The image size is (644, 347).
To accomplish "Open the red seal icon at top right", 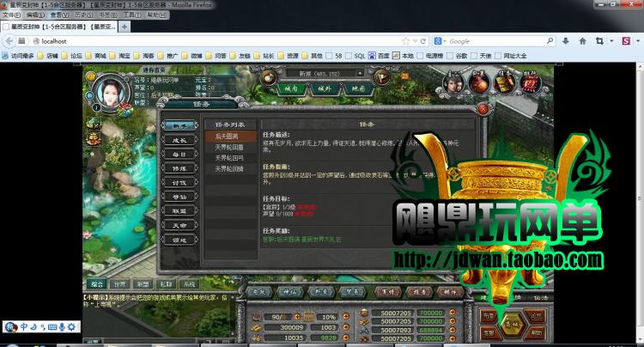I will (x=531, y=83).
